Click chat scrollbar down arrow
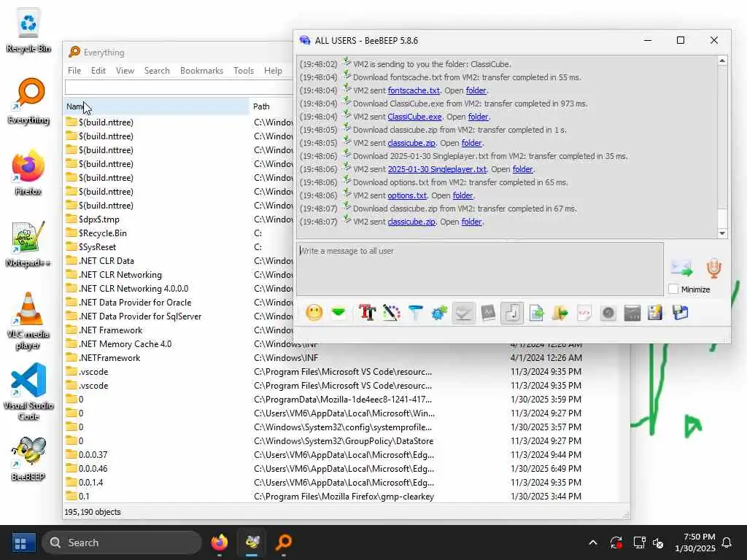This screenshot has width=747, height=560. point(722,233)
